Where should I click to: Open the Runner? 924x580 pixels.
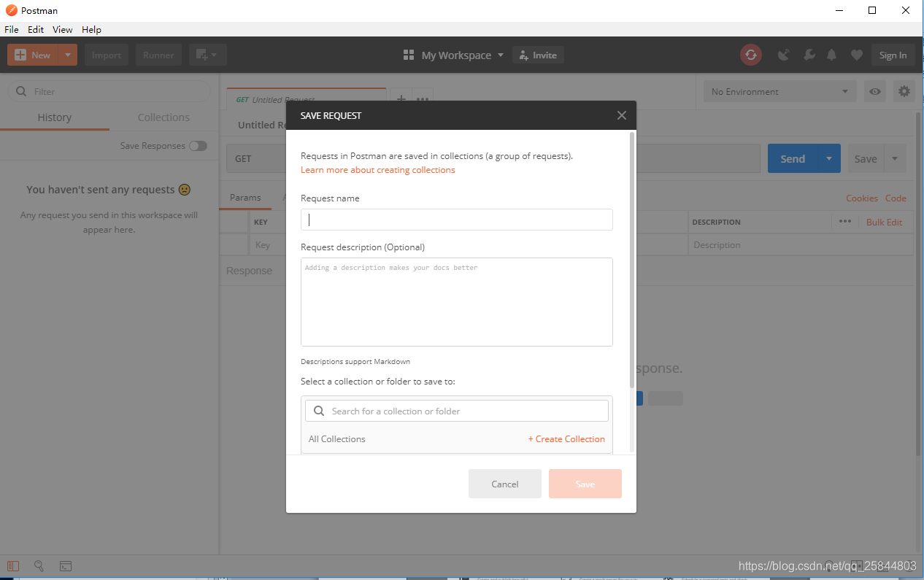(x=158, y=55)
